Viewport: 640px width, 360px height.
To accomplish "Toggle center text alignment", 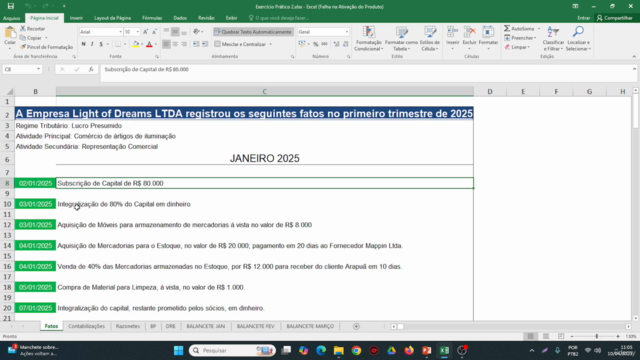I will click(175, 44).
